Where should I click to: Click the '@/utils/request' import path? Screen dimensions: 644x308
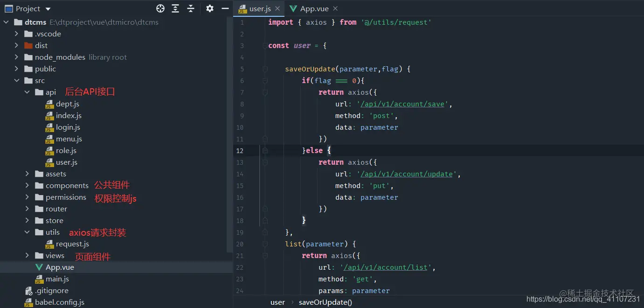(396, 22)
